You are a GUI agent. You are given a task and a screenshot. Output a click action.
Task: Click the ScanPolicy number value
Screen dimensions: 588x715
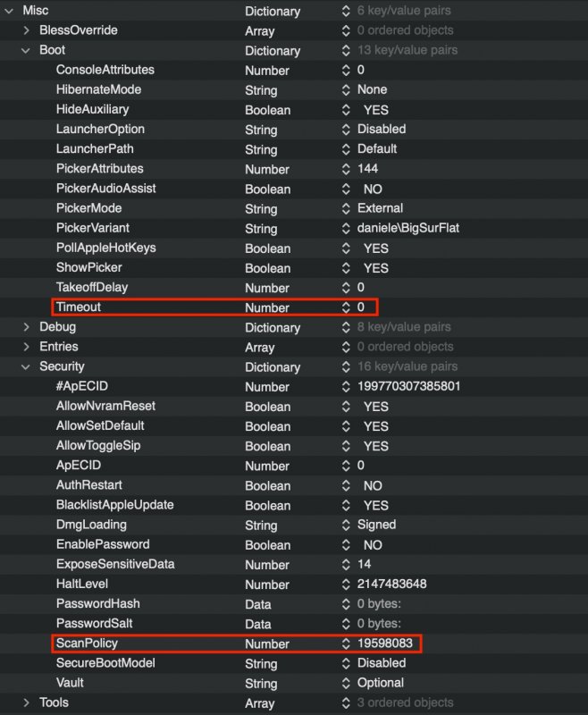click(382, 643)
